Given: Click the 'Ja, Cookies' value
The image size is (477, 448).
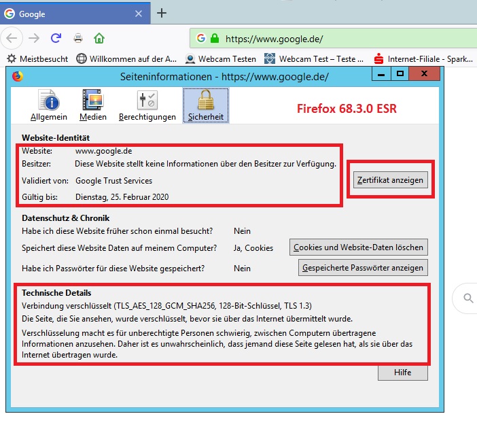Looking at the screenshot, I should [253, 248].
